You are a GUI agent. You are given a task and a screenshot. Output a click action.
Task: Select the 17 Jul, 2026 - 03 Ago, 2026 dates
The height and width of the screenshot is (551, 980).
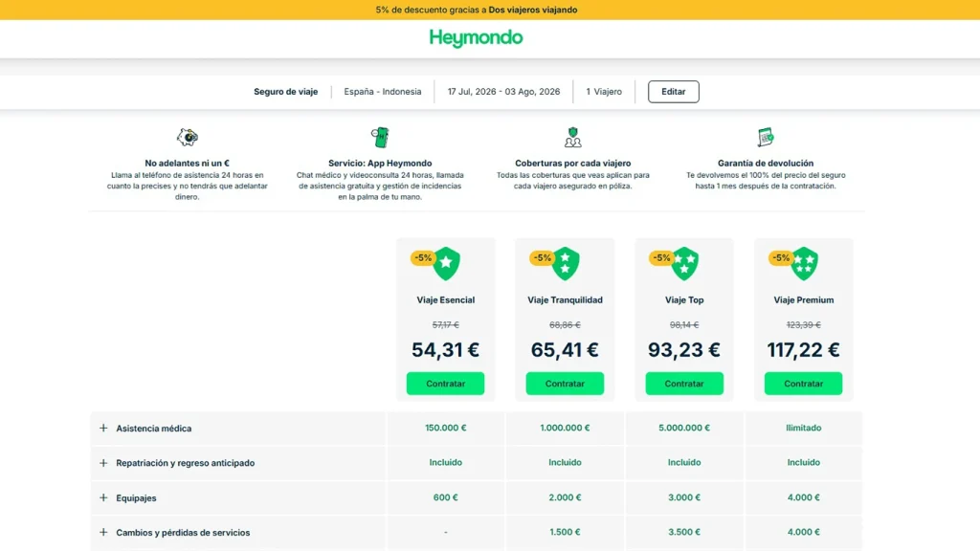point(503,91)
